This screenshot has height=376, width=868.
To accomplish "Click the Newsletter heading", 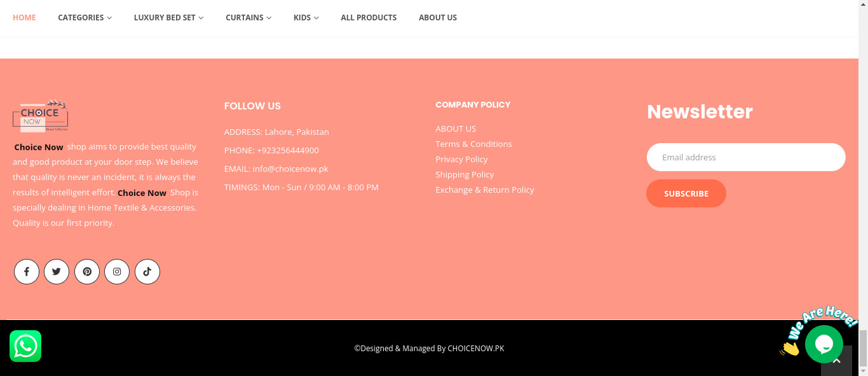I will pos(700,111).
